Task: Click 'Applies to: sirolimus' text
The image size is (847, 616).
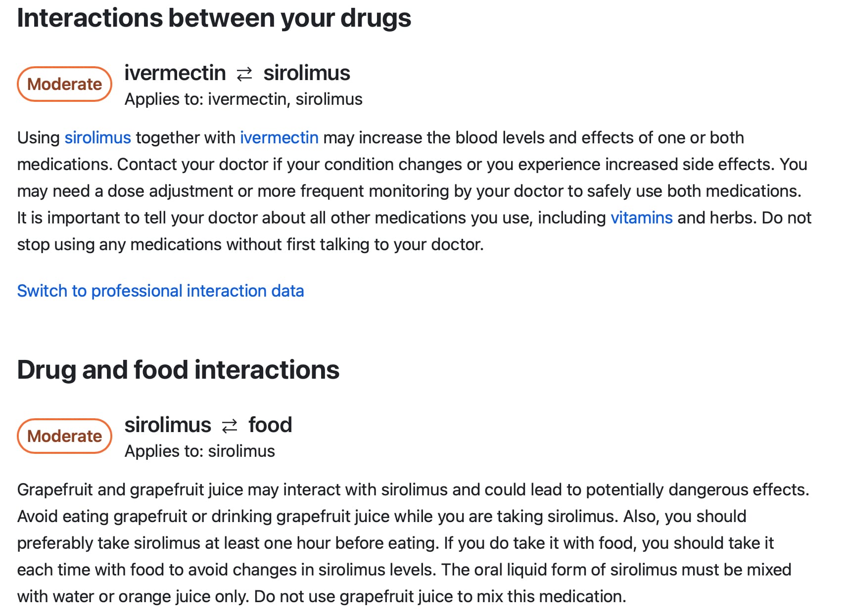Action: pyautogui.click(x=199, y=451)
